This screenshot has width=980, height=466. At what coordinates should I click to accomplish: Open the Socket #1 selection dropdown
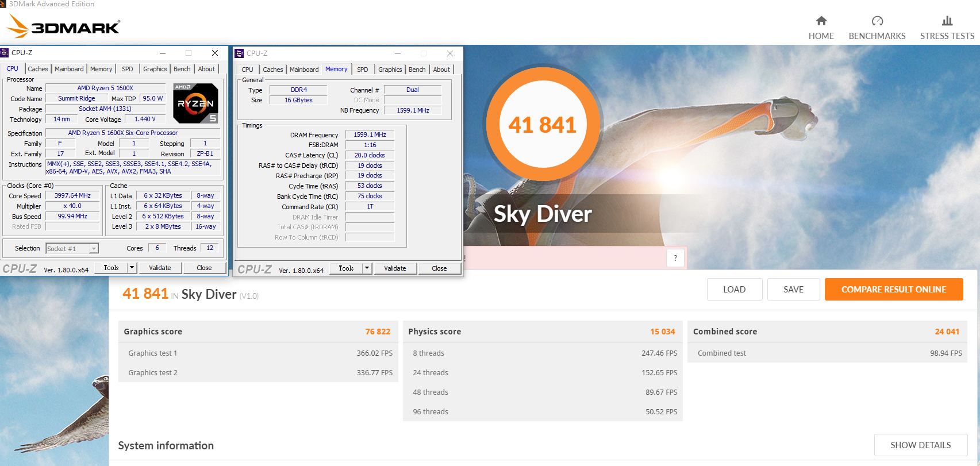[72, 249]
